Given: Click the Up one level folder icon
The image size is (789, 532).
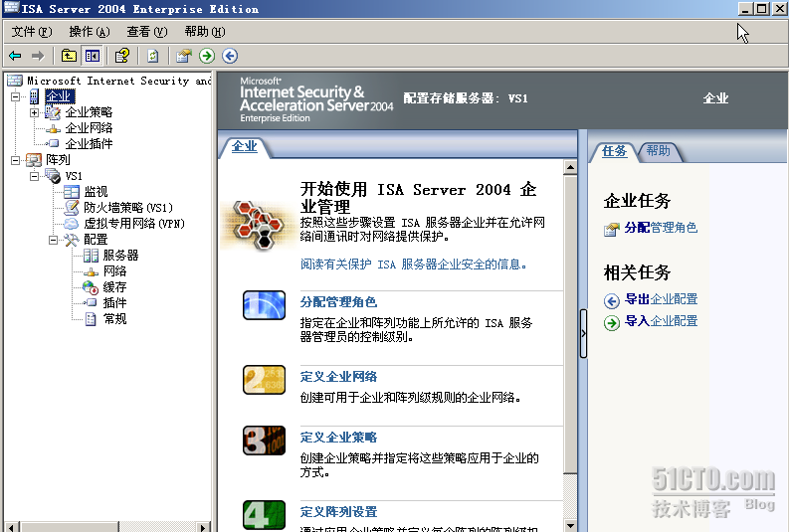Looking at the screenshot, I should tap(69, 56).
